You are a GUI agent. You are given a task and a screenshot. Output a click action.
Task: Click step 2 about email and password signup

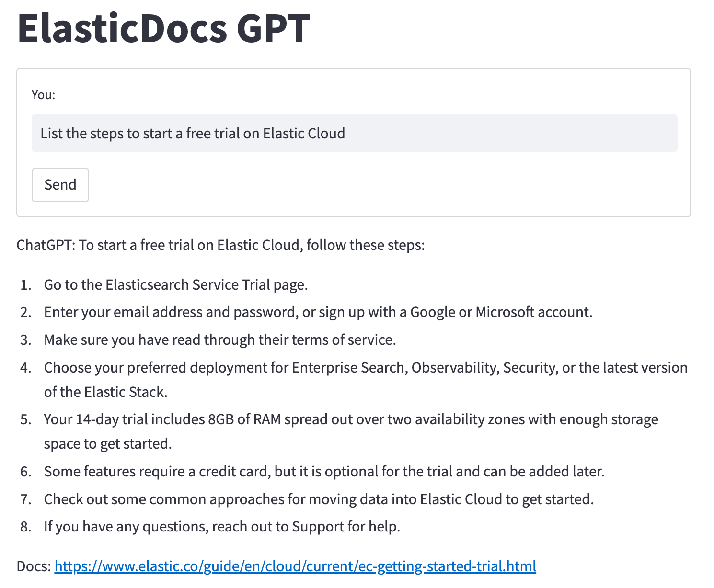[318, 312]
